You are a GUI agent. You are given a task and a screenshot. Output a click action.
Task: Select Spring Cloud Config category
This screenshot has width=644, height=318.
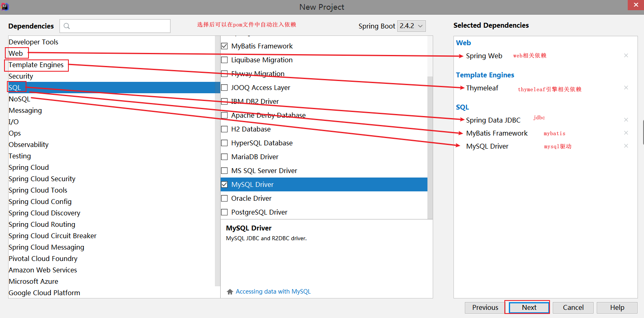(x=40, y=202)
